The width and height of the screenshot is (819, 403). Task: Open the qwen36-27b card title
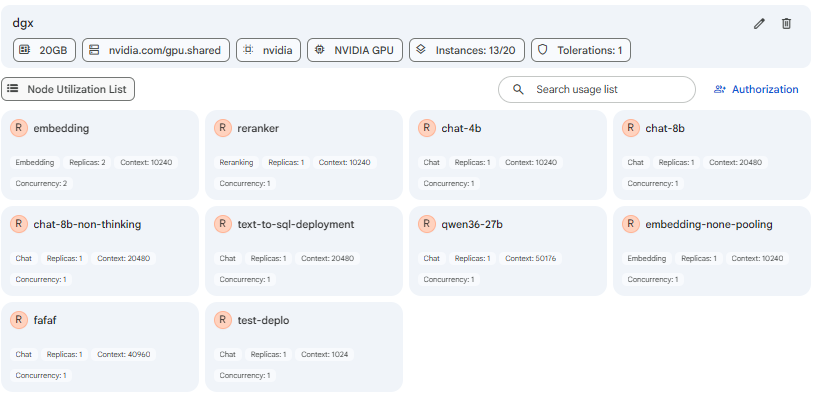click(472, 224)
